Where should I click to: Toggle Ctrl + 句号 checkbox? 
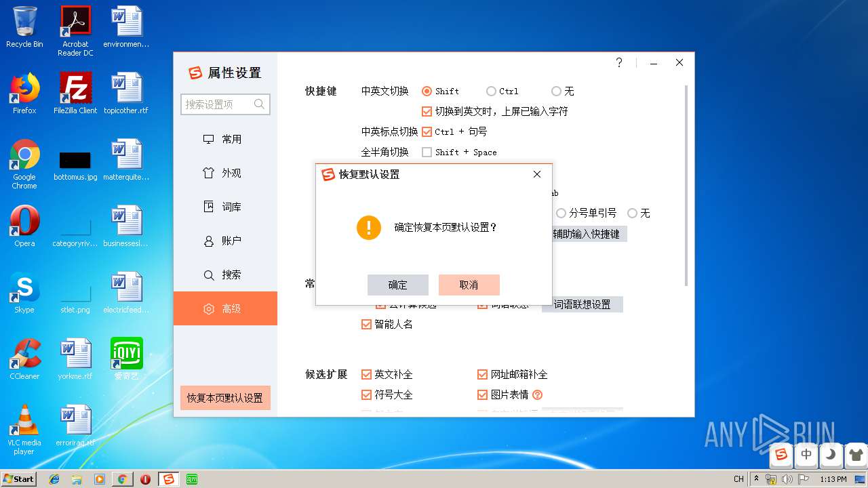(x=427, y=131)
